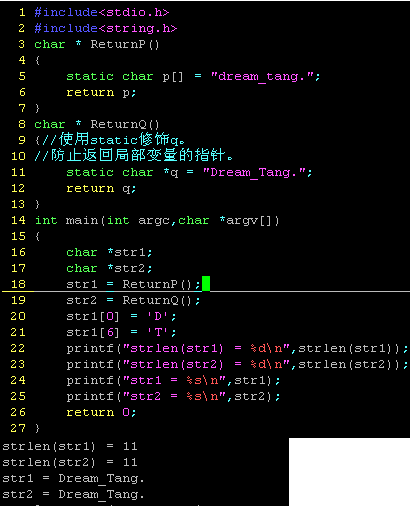Click 'return 0;' statement
Screen dimensions: 410x506
pyautogui.click(x=101, y=413)
